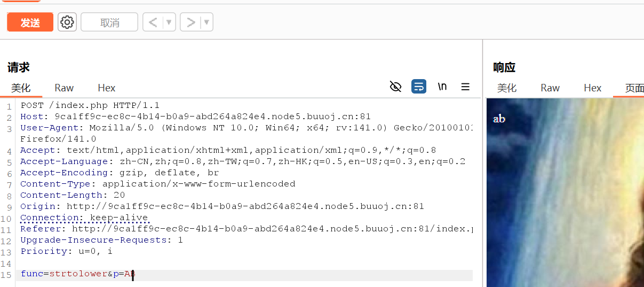644x287 pixels.
Task: Switch request view to Hex tab
Action: (107, 88)
